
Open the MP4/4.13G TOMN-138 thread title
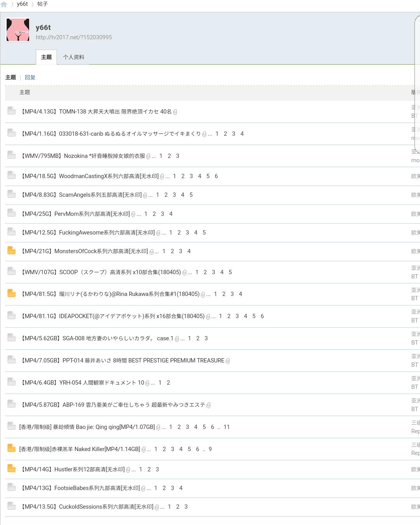tap(96, 112)
